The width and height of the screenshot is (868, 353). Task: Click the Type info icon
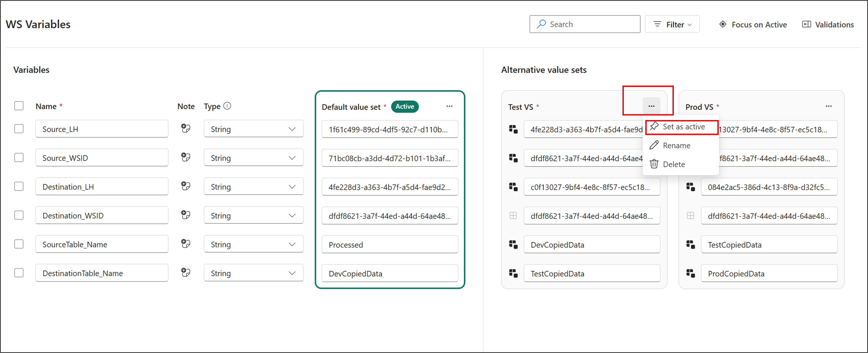tap(227, 106)
